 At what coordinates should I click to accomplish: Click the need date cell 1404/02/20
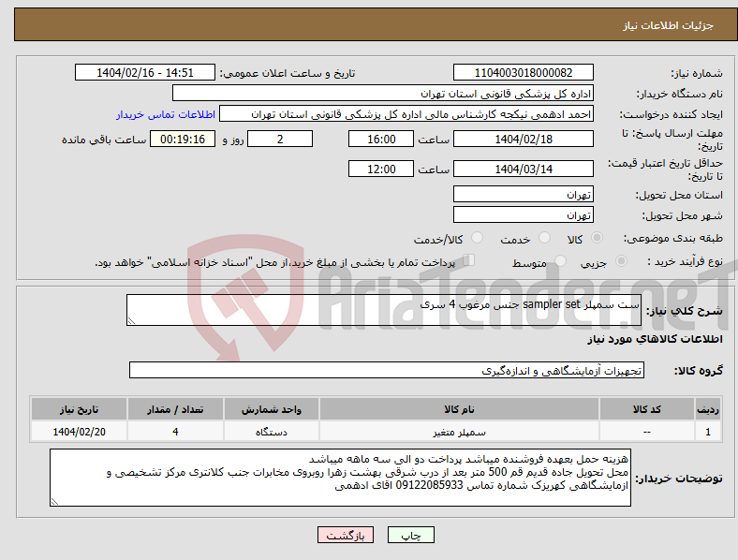tap(79, 431)
